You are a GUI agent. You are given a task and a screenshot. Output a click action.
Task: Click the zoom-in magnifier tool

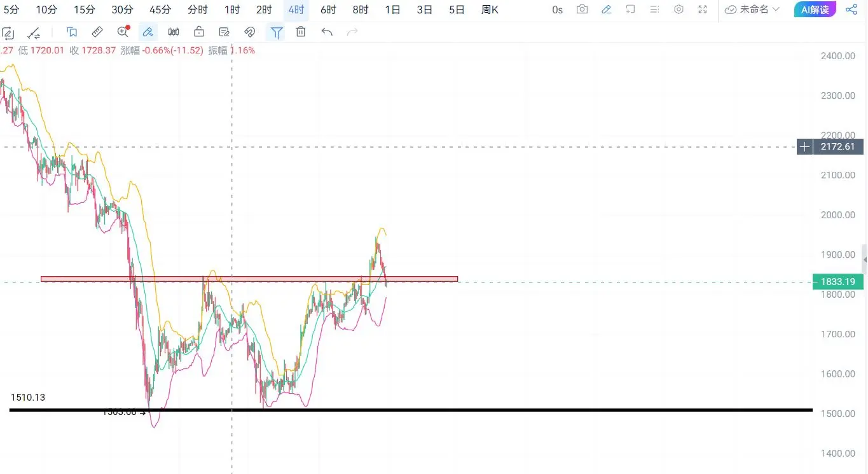tap(123, 32)
